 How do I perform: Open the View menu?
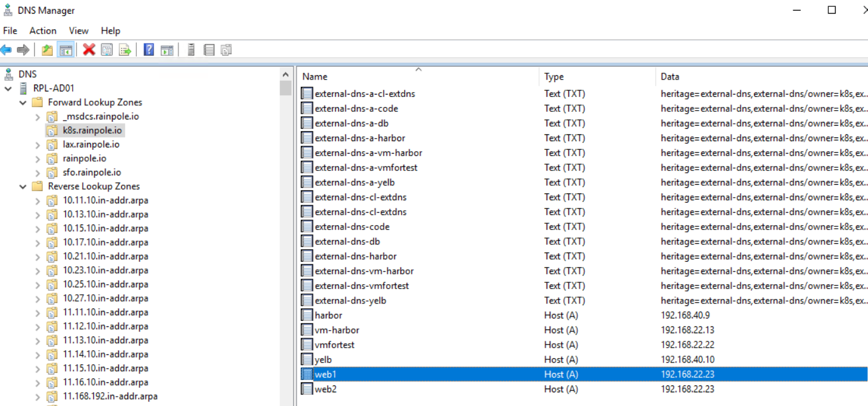pos(78,30)
